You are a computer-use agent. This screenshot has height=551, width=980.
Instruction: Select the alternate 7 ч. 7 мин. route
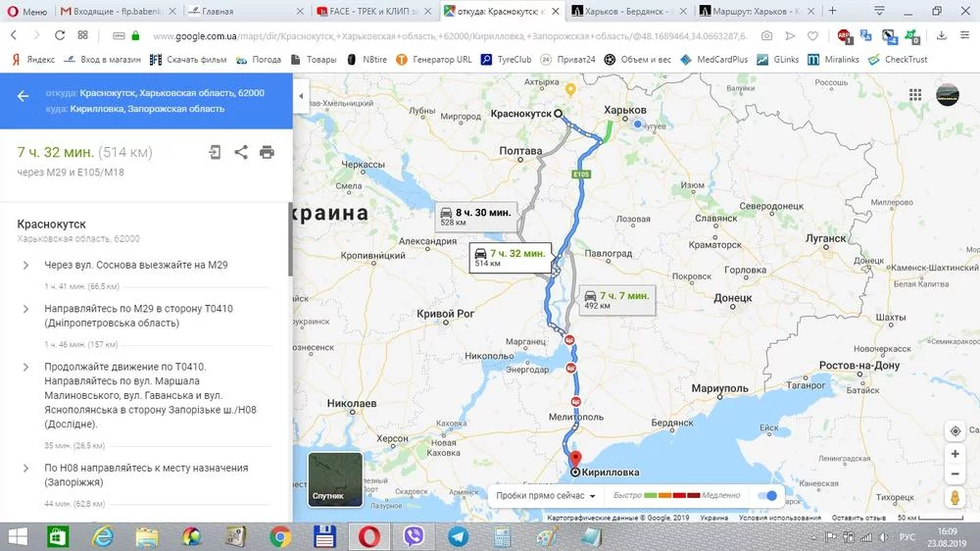click(616, 300)
